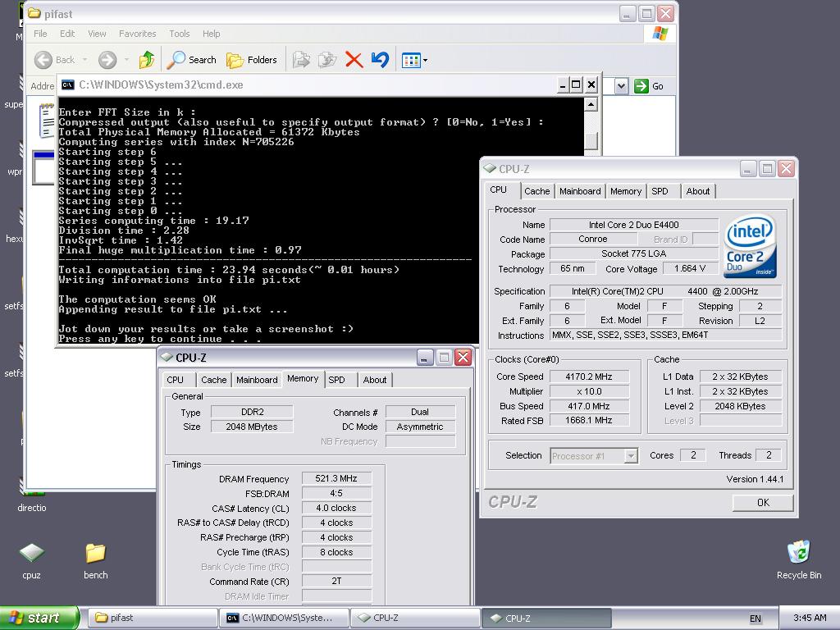Expand the Back button history arrow
Image resolution: width=840 pixels, height=630 pixels.
[x=84, y=60]
